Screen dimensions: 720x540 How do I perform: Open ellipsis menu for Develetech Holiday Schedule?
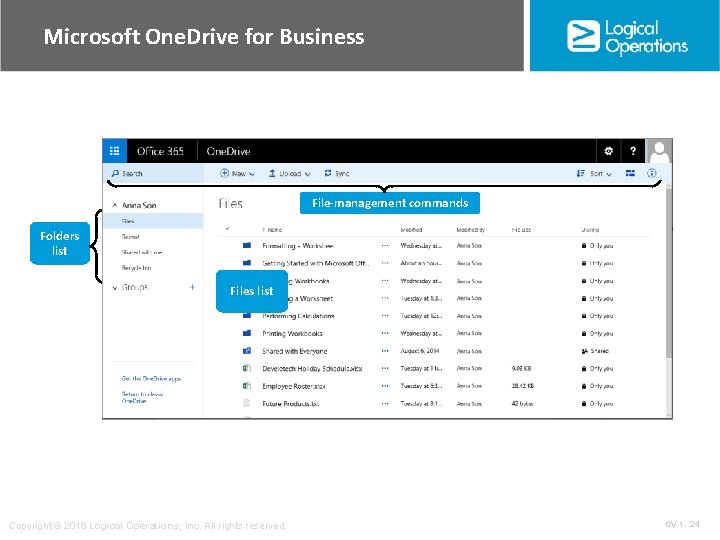385,368
